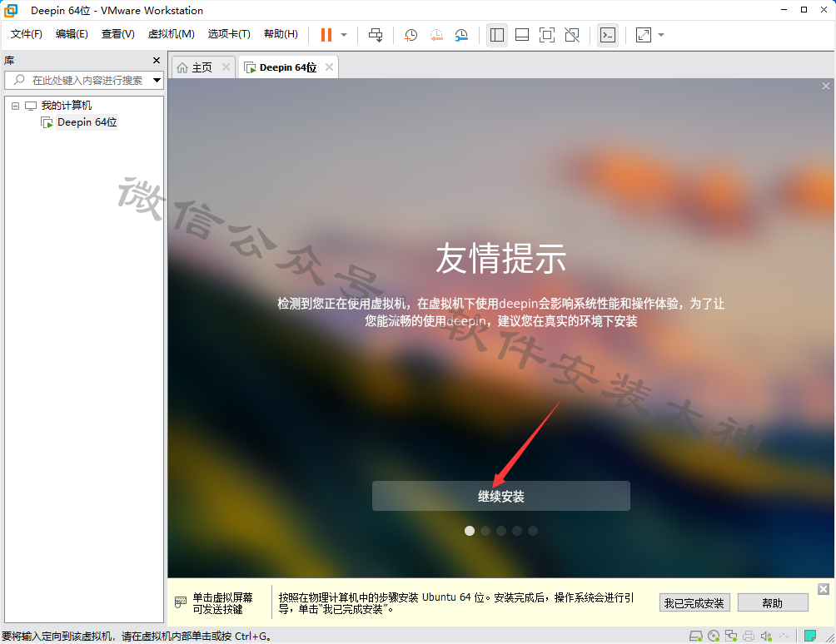
Task: Enter full screen mode from the toolbar
Action: point(547,35)
